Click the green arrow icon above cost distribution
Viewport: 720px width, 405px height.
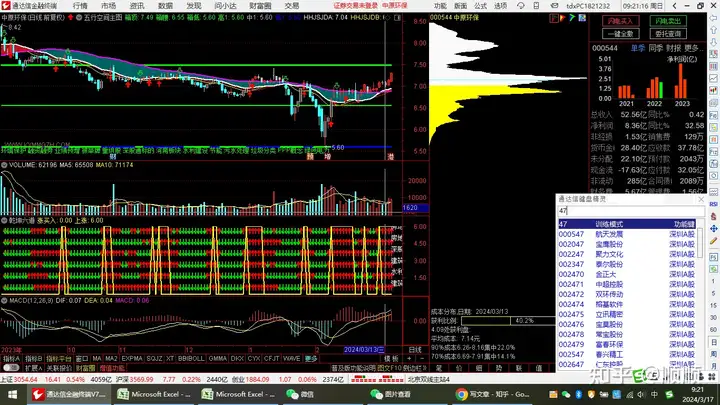572,18
